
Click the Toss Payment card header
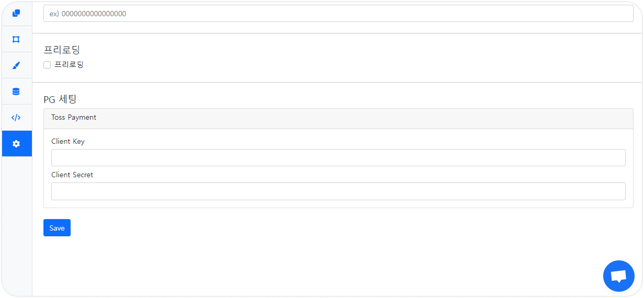click(338, 119)
